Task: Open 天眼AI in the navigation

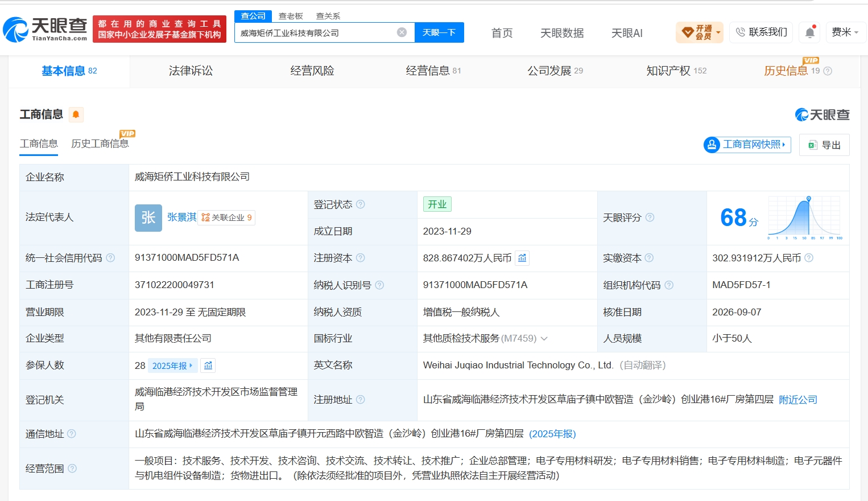Action: (627, 33)
